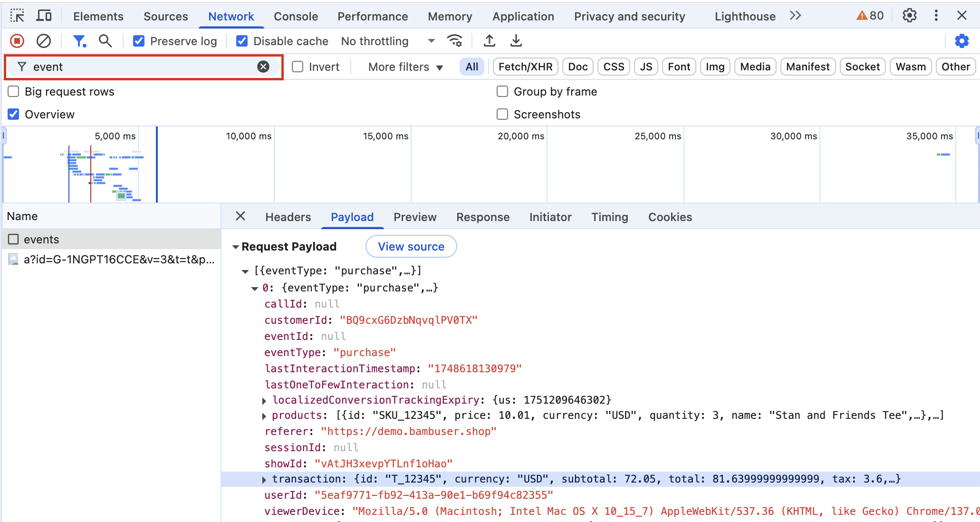Image resolution: width=980 pixels, height=522 pixels.
Task: Click the right overview window handle
Action: pyautogui.click(x=978, y=136)
